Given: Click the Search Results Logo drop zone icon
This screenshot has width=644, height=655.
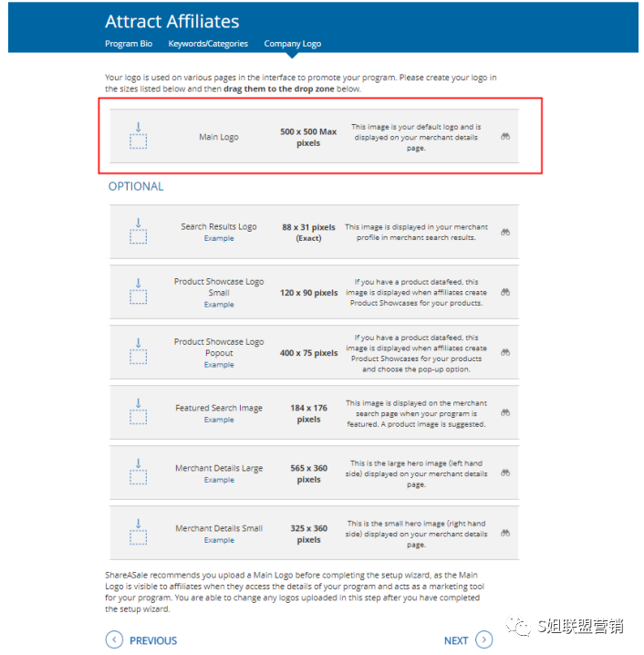Looking at the screenshot, I should point(139,231).
